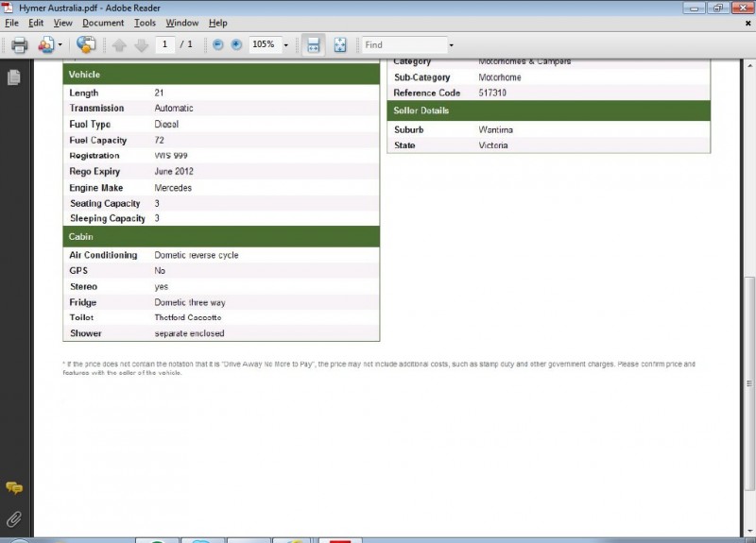Viewport: 756px width, 543px height.
Task: Click the email/send globe icon
Action: [86, 44]
